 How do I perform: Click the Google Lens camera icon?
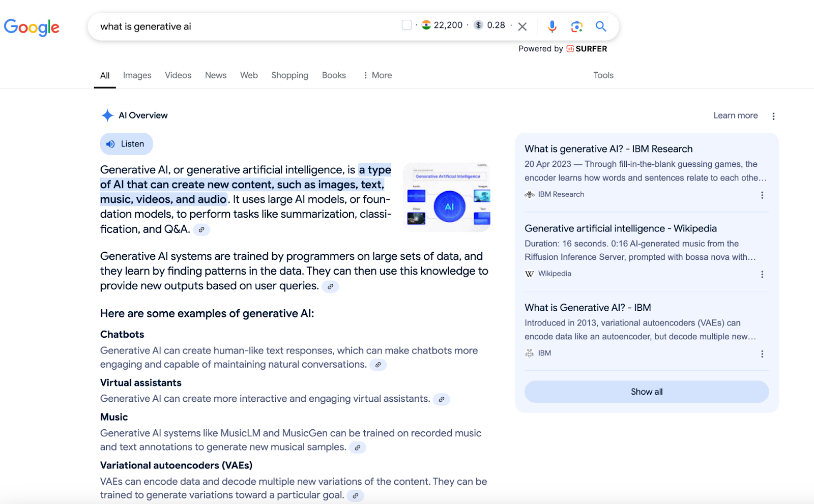576,26
